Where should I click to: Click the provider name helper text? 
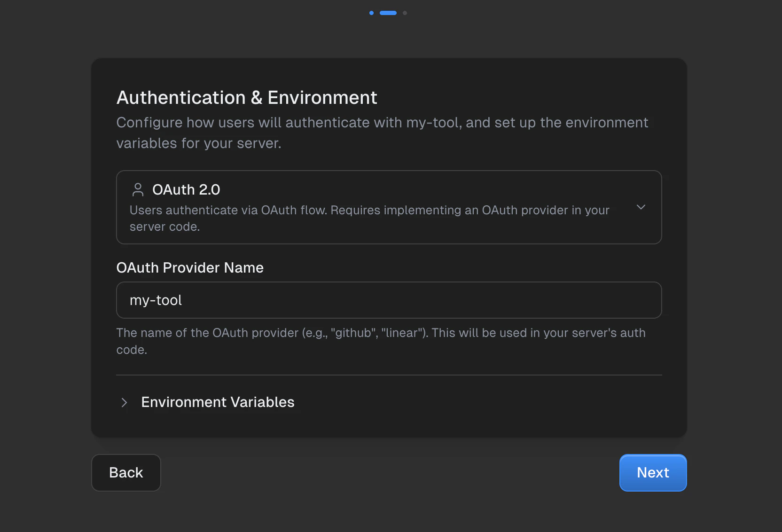coord(381,341)
